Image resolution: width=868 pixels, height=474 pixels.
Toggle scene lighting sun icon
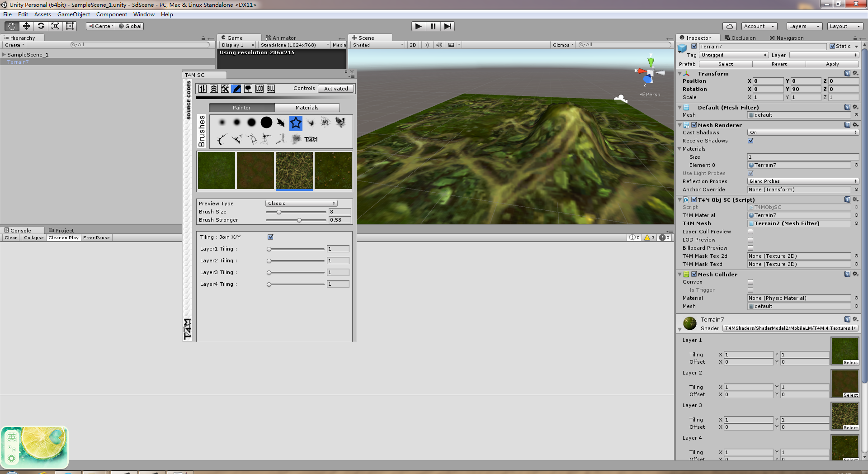coord(427,45)
